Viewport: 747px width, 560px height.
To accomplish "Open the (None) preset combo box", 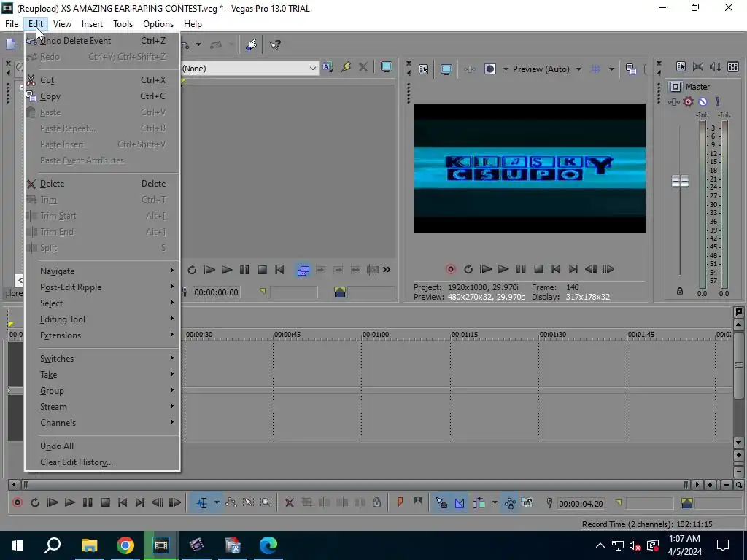I will pos(249,69).
